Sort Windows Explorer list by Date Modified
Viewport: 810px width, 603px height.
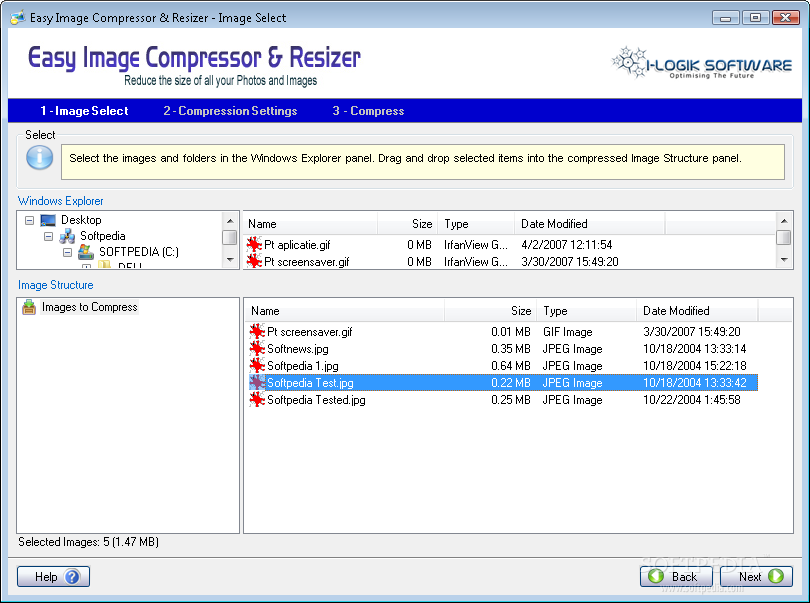pos(590,224)
